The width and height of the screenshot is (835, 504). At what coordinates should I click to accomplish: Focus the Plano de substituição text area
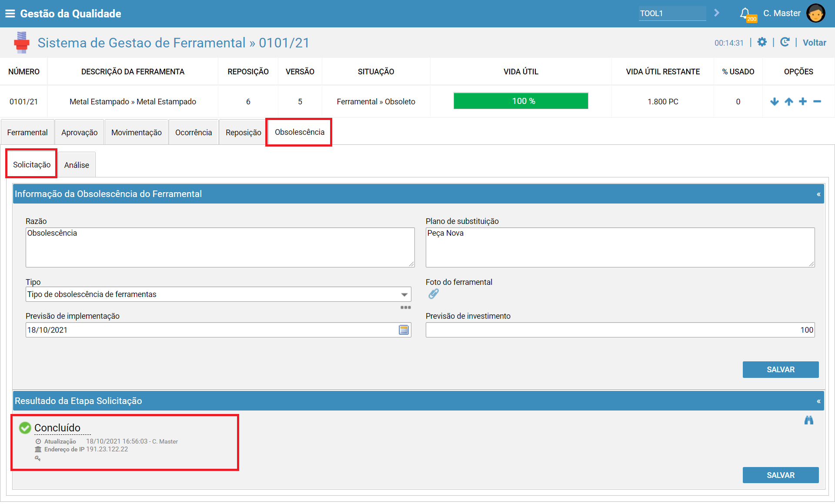[x=620, y=247]
